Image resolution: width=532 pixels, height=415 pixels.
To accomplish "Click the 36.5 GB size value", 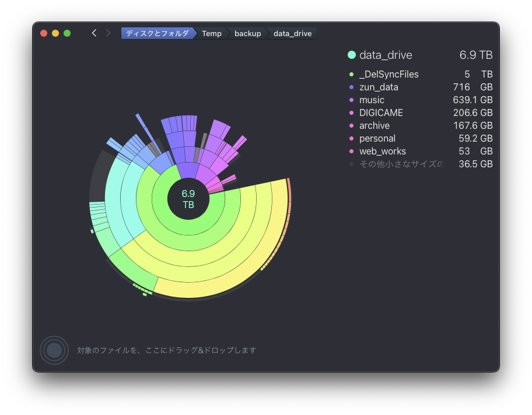I will coord(475,164).
